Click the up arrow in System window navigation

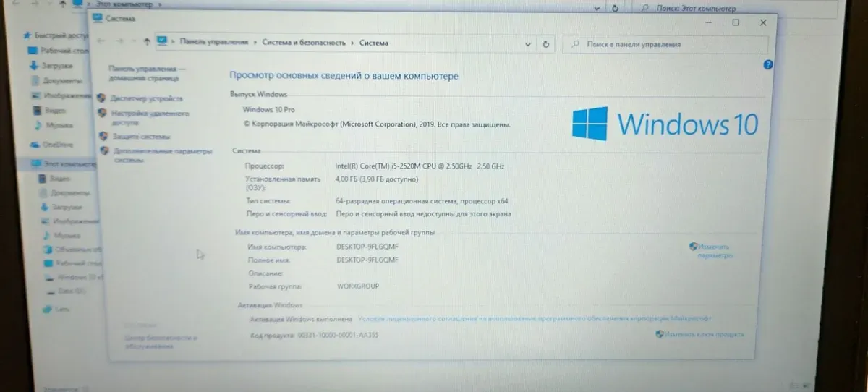point(147,42)
